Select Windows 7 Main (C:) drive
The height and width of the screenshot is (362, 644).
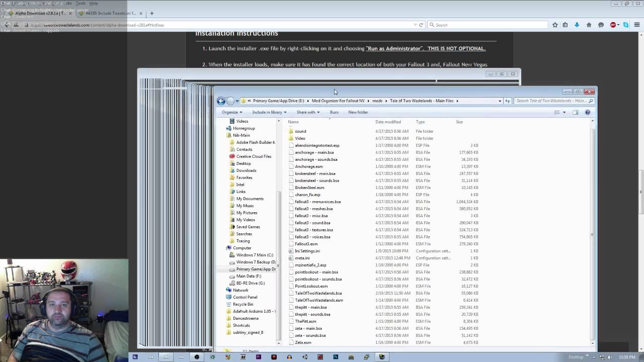click(255, 255)
